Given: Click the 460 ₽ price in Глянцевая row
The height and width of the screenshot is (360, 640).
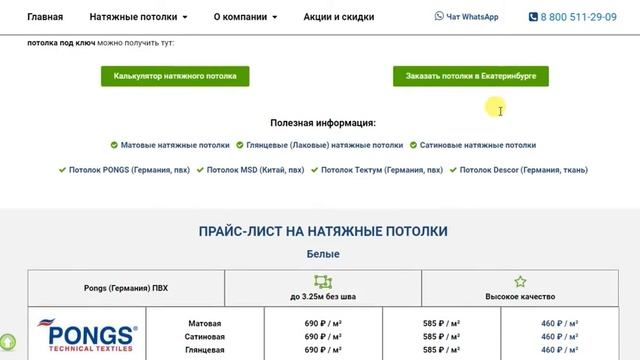Looking at the screenshot, I should [x=560, y=350].
